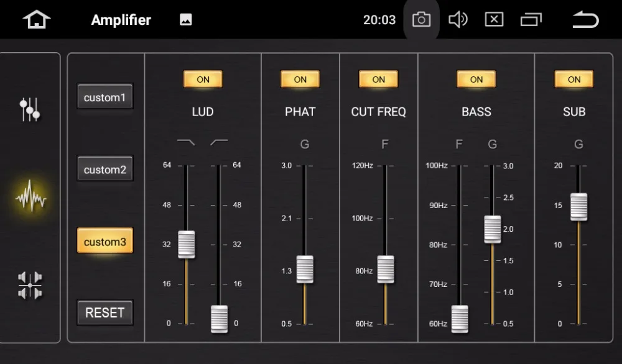The width and height of the screenshot is (622, 364).
Task: Click the 20:03 clock
Action: pyautogui.click(x=379, y=20)
